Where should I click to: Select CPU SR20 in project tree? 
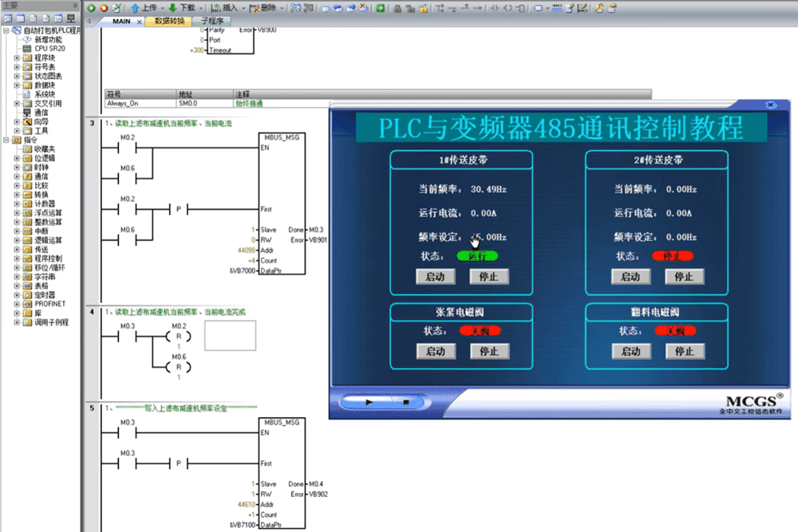(49, 49)
